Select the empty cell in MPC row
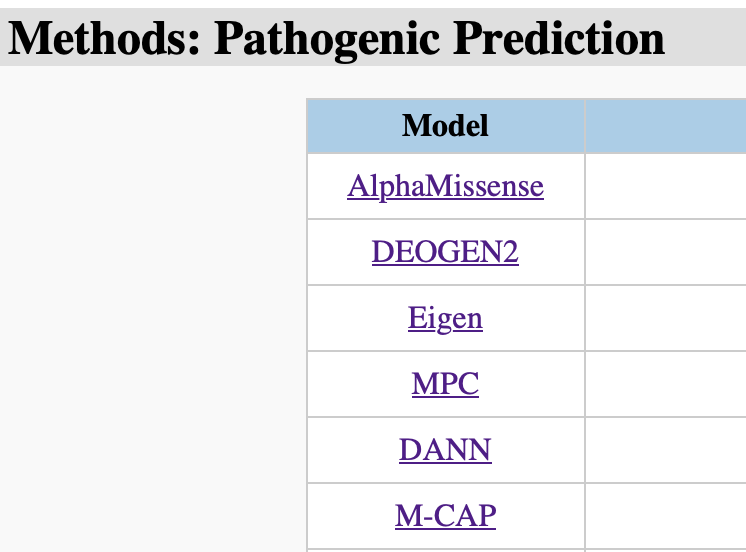The height and width of the screenshot is (552, 746). [x=665, y=384]
